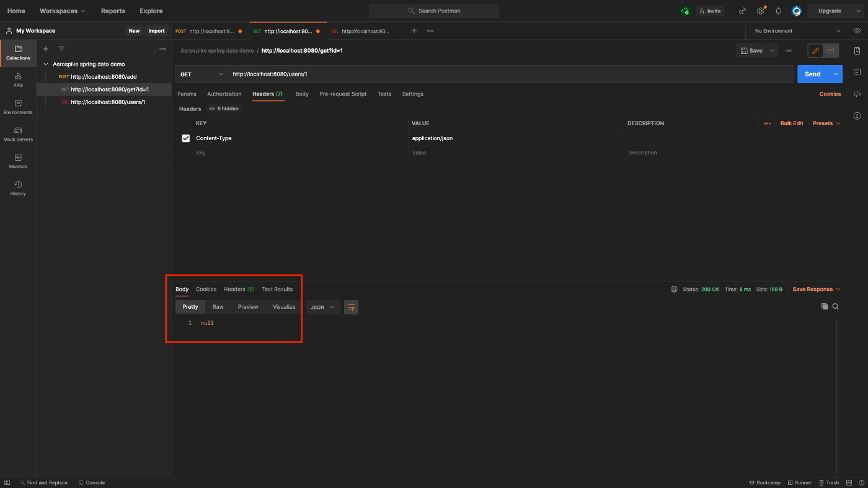Open the Mock Servers sidebar section
The height and width of the screenshot is (488, 868).
[x=18, y=135]
